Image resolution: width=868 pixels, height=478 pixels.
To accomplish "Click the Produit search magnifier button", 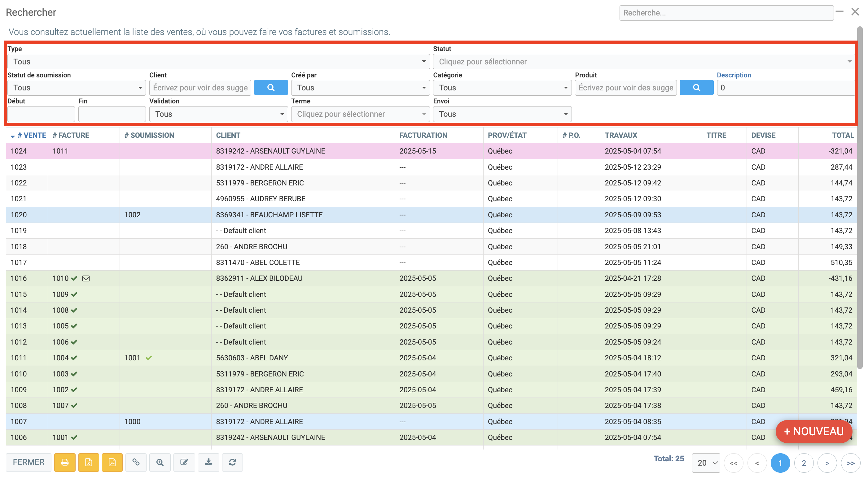I will [x=696, y=88].
